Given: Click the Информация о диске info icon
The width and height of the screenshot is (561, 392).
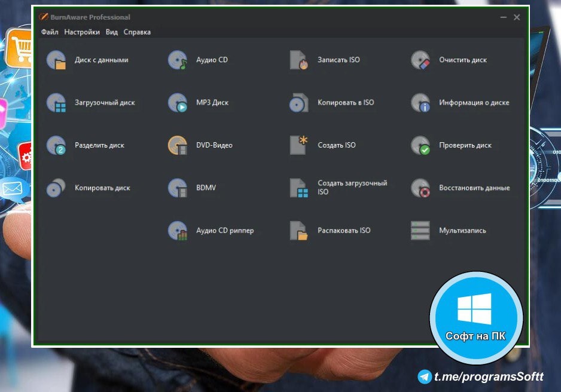Looking at the screenshot, I should [420, 103].
